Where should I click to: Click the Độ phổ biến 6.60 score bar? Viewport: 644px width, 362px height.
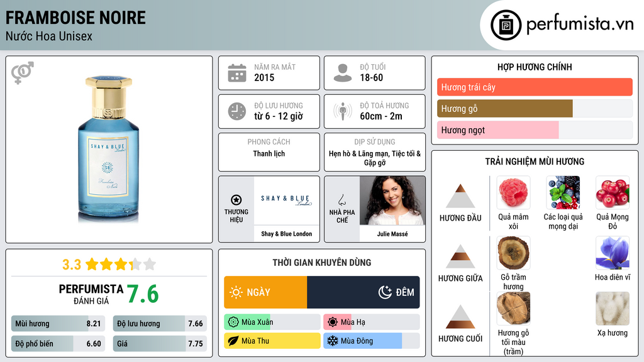(58, 344)
